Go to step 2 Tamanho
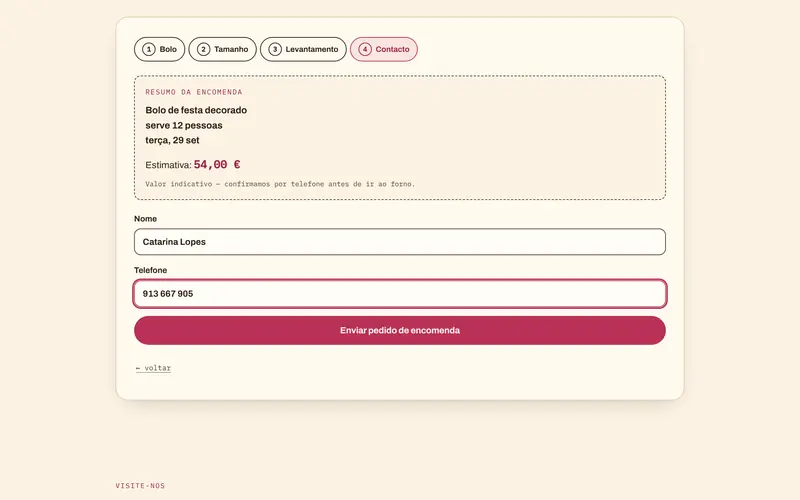Screen dimensions: 800x500 222,49
